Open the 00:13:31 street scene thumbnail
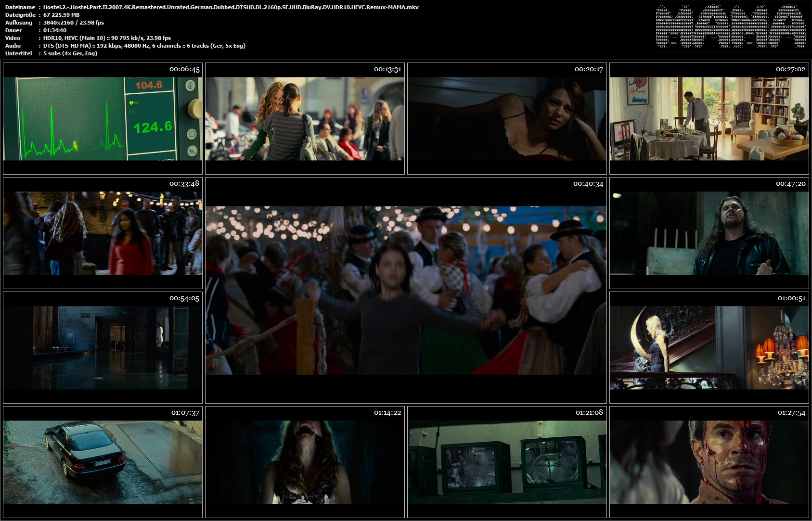 pyautogui.click(x=305, y=118)
